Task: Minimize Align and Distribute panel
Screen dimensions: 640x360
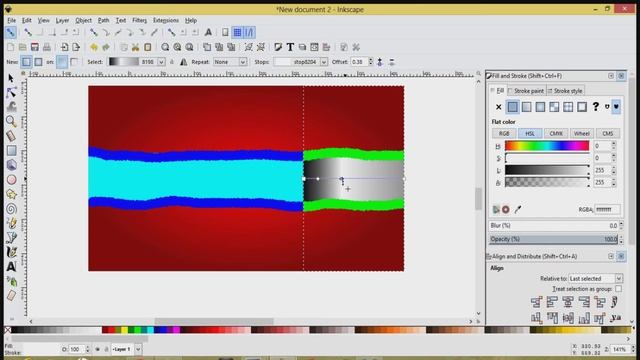Action: (611, 256)
